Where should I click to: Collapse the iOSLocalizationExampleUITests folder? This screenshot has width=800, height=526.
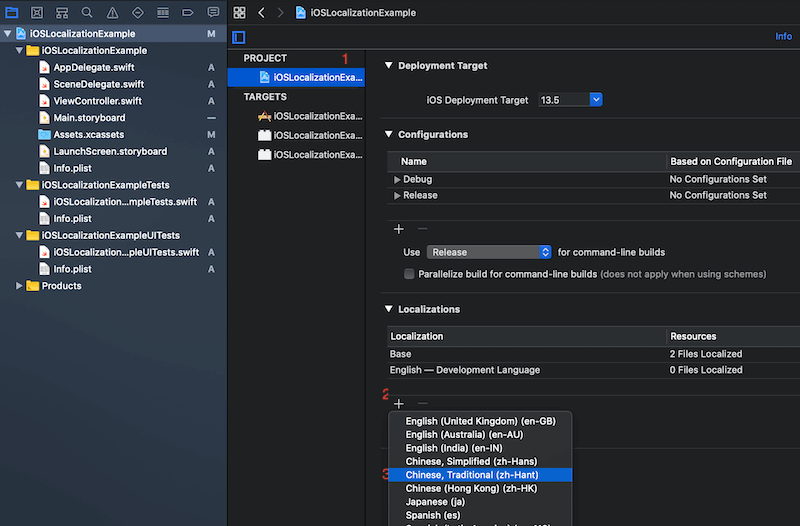[x=19, y=235]
